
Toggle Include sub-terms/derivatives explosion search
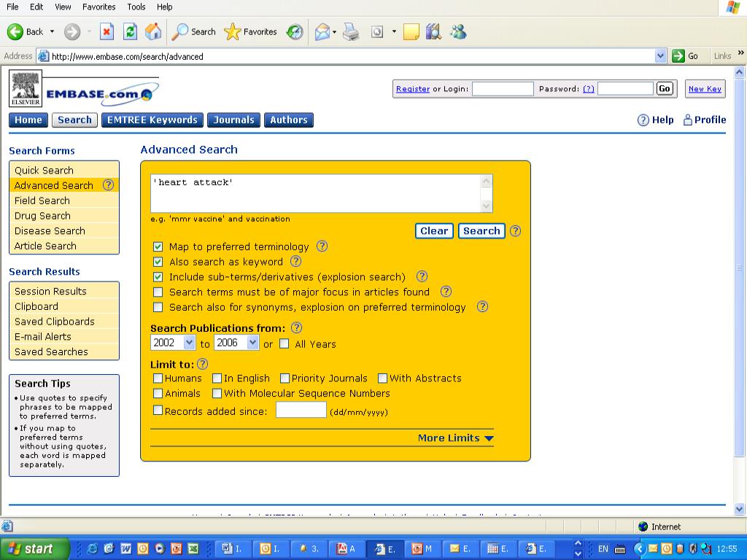pos(158,277)
